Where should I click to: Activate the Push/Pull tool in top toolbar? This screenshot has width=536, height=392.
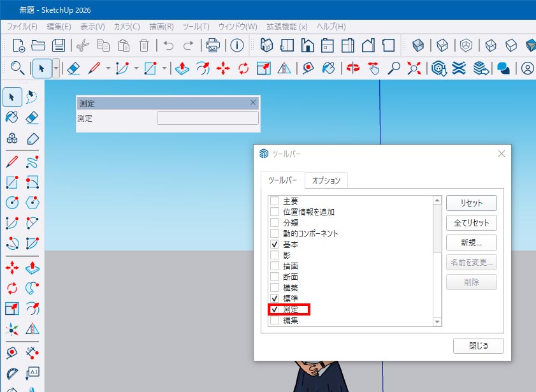(182, 68)
